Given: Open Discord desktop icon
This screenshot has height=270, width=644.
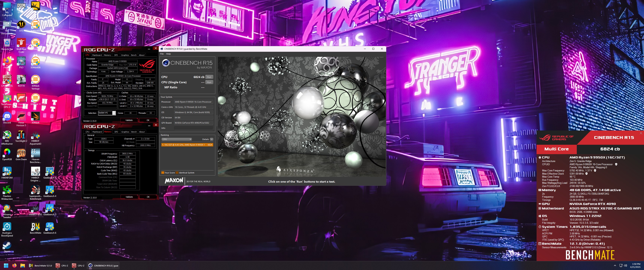Looking at the screenshot, I should point(7,118).
